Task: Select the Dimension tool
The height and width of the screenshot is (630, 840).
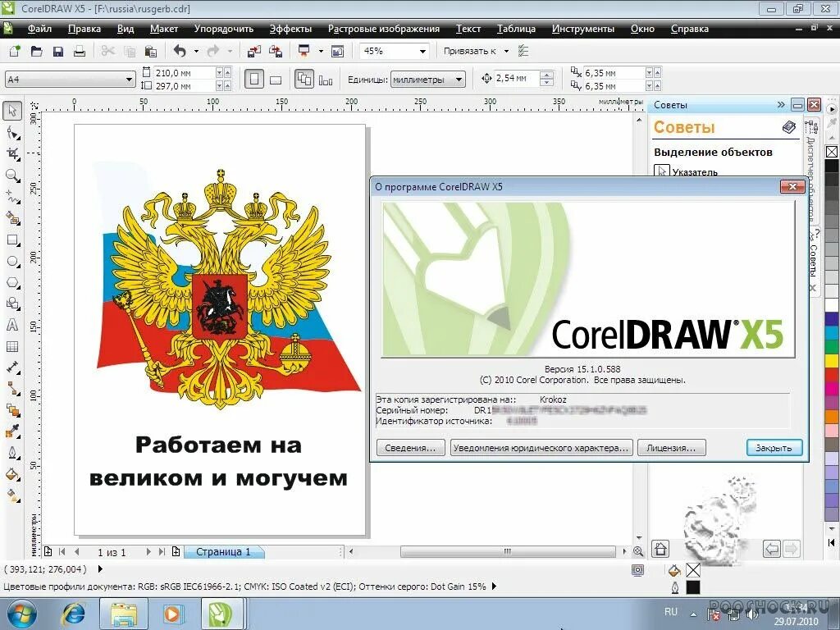Action: 12,367
